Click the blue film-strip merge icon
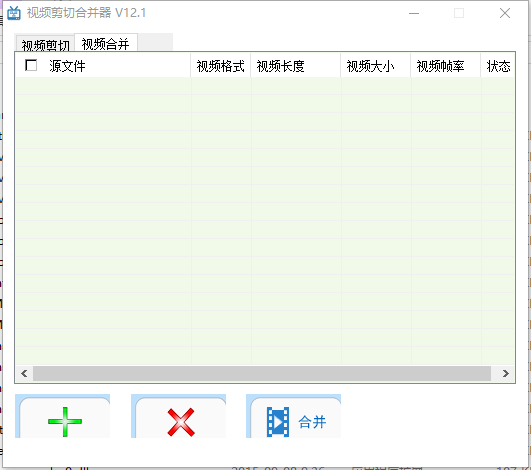531x470 pixels. tap(278, 422)
